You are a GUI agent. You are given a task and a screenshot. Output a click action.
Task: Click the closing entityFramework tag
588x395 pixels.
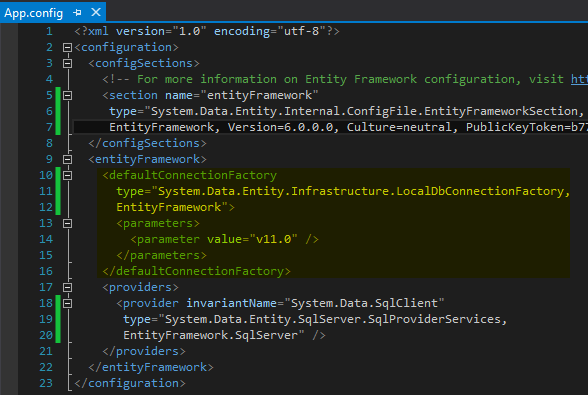tap(151, 367)
